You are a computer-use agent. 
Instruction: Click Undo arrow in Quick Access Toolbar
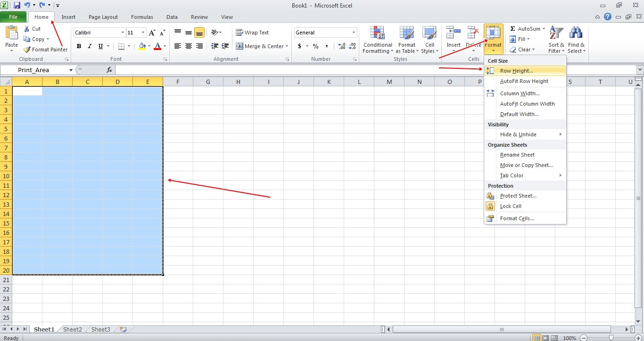pos(27,5)
